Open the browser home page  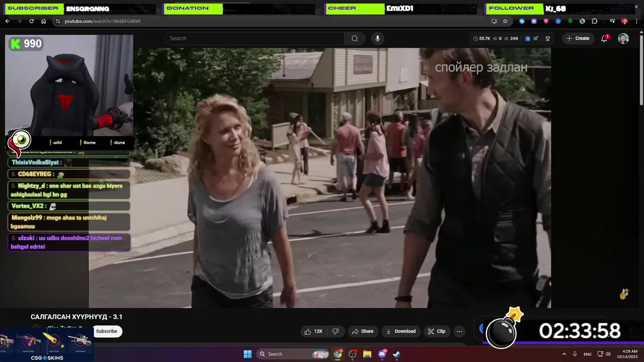point(43,21)
